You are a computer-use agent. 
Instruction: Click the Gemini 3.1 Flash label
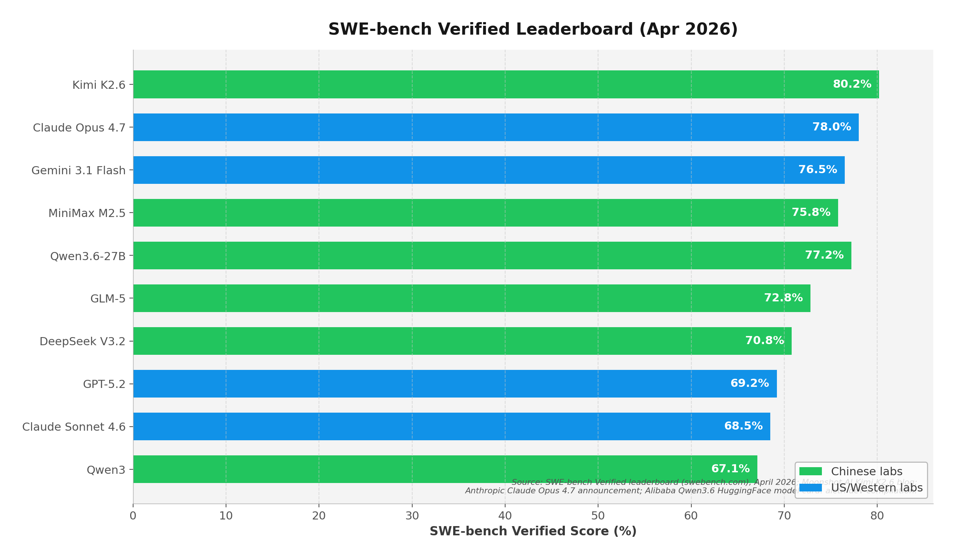pyautogui.click(x=79, y=171)
